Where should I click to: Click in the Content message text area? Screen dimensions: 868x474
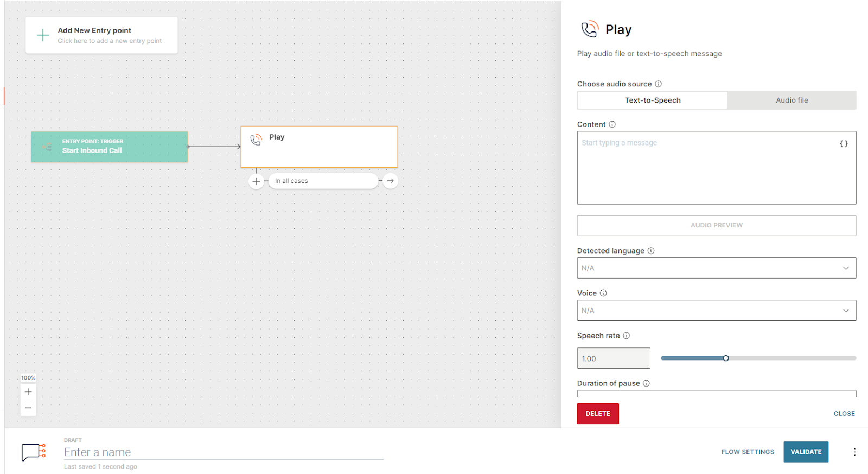[717, 168]
